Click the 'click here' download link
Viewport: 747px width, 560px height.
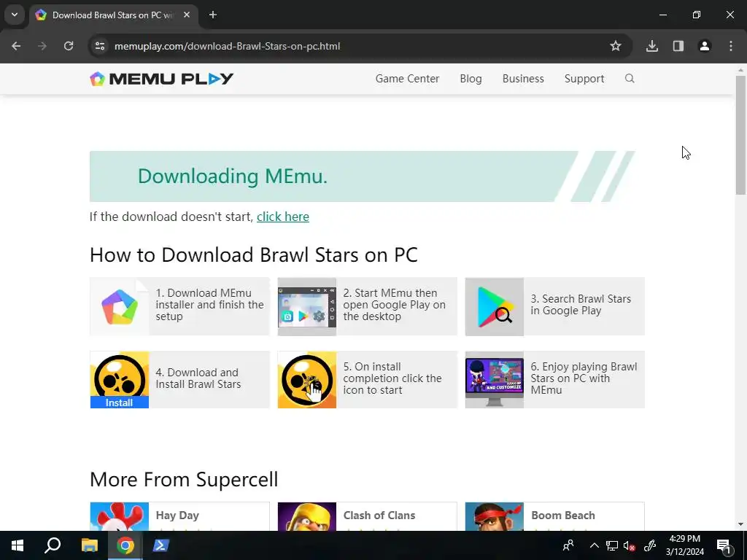pos(283,217)
